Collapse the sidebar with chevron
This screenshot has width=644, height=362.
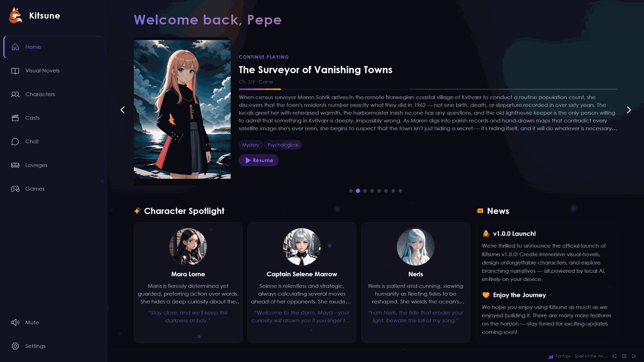tap(102, 181)
